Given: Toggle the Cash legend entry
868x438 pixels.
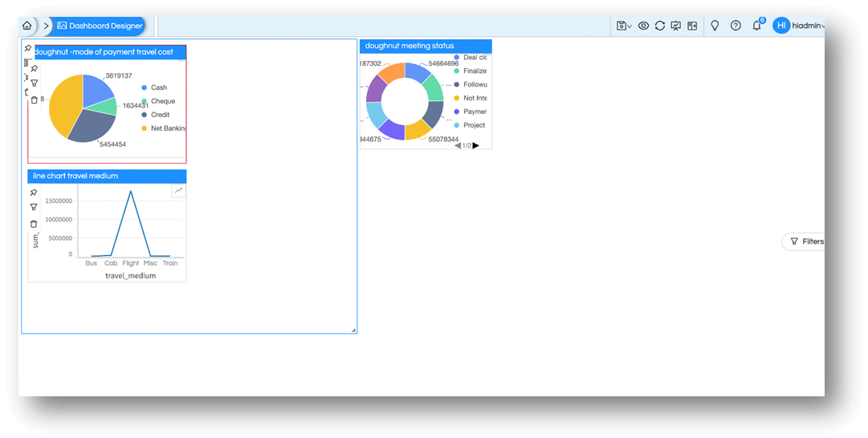Looking at the screenshot, I should [154, 87].
